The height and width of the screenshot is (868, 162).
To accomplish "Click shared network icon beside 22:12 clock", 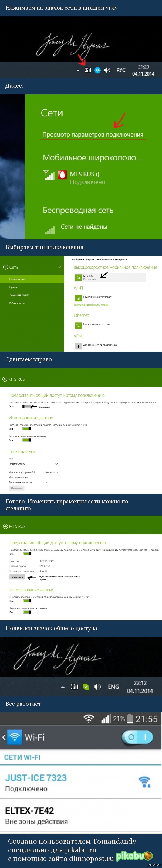I will tap(74, 686).
